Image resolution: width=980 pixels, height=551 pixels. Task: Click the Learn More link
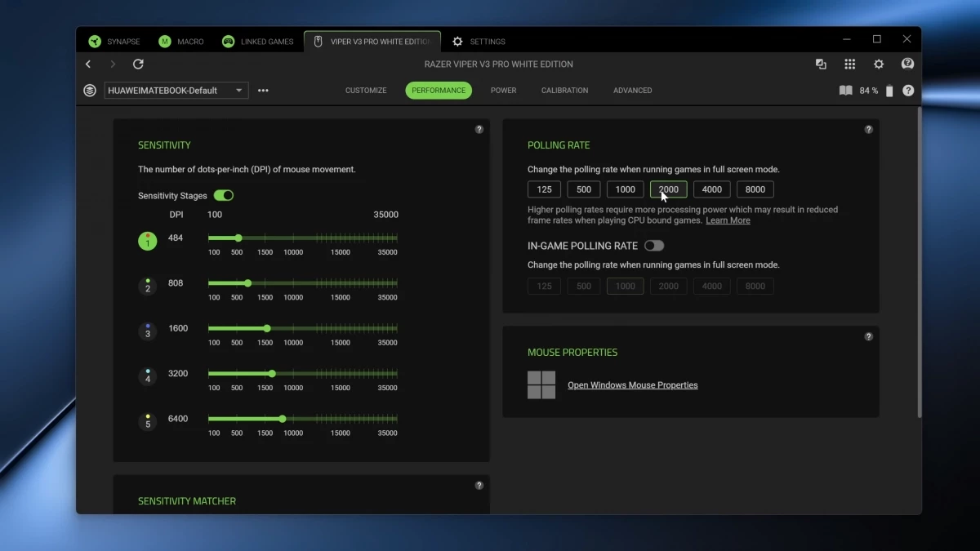[x=728, y=220]
